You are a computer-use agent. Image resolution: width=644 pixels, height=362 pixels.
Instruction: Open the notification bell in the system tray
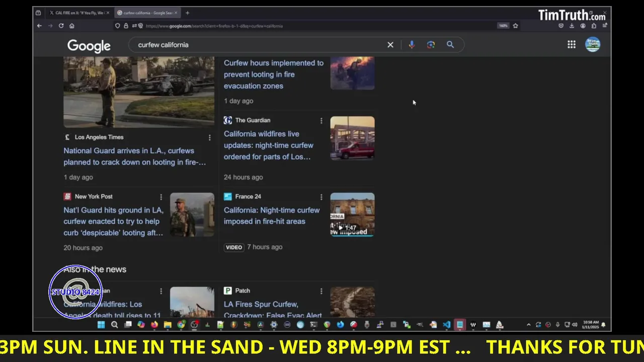(604, 325)
